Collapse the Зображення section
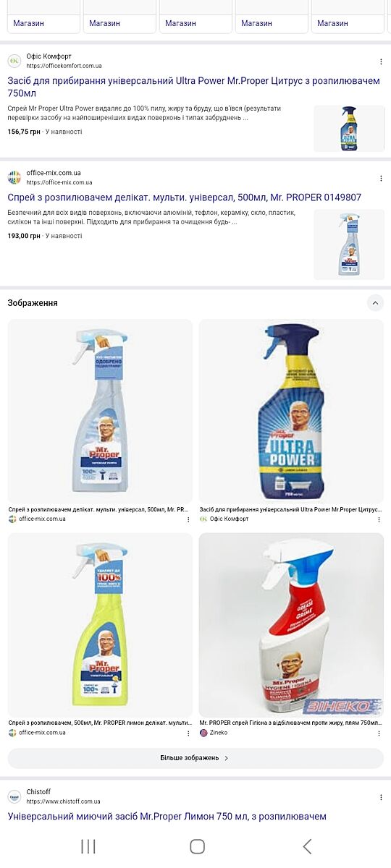 375,303
